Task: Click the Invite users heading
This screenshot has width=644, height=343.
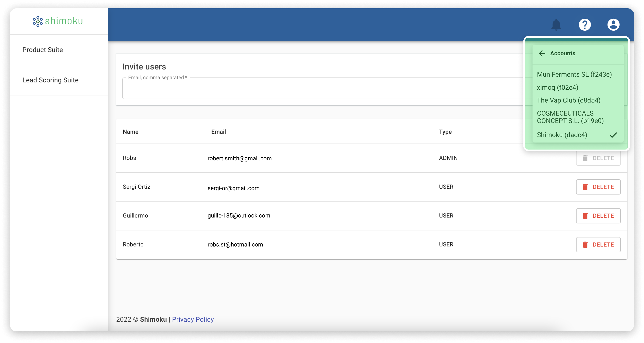Action: [x=144, y=67]
